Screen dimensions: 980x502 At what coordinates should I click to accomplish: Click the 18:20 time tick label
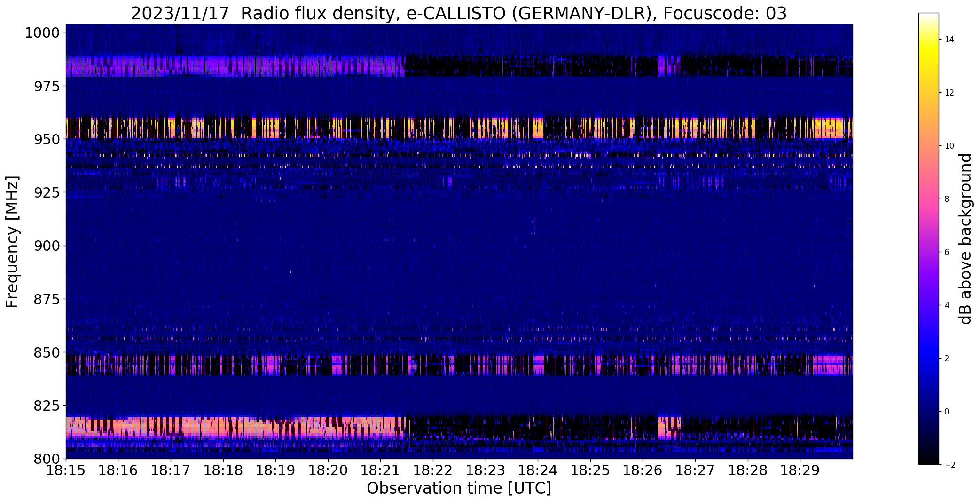tap(328, 470)
